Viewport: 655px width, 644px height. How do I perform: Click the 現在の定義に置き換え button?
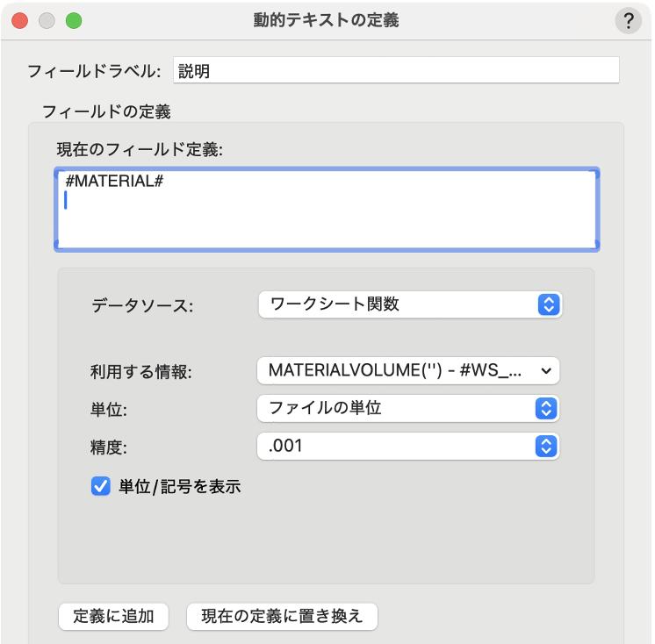[x=282, y=616]
